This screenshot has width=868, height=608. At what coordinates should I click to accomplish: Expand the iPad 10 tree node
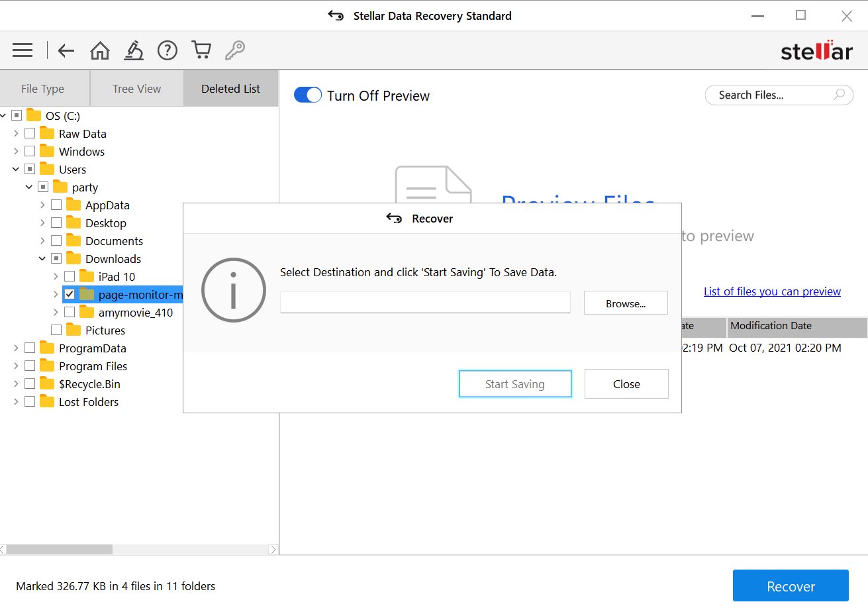pos(56,276)
